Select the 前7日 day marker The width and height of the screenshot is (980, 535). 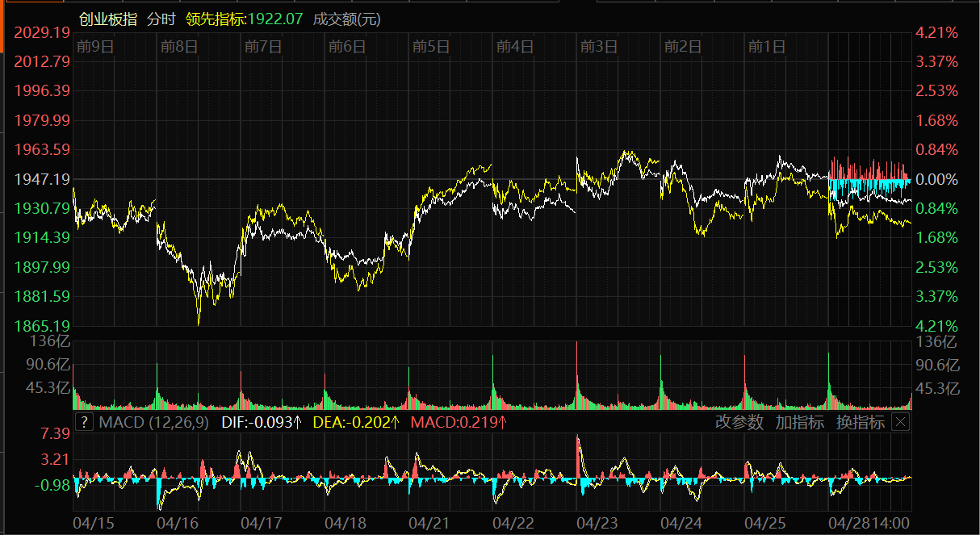(x=263, y=47)
